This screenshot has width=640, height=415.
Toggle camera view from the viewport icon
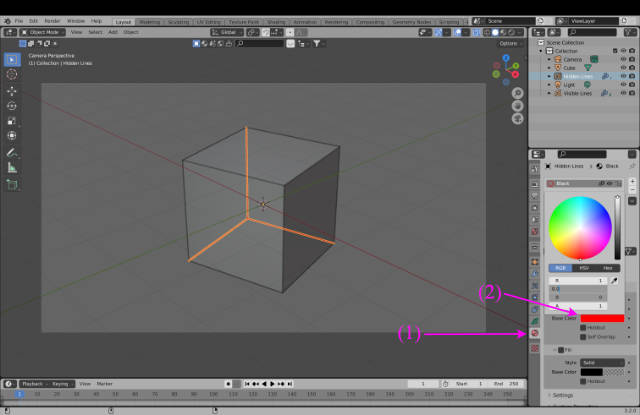(x=518, y=119)
